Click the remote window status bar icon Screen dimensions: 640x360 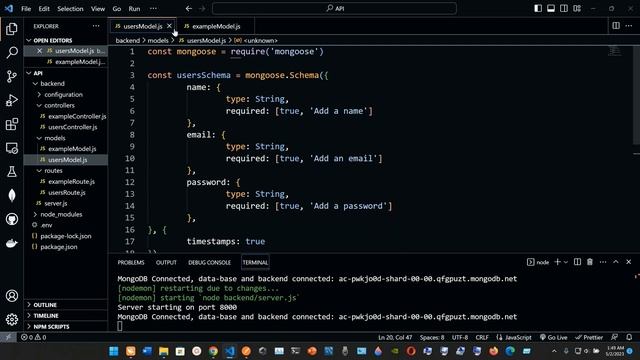coord(8,337)
